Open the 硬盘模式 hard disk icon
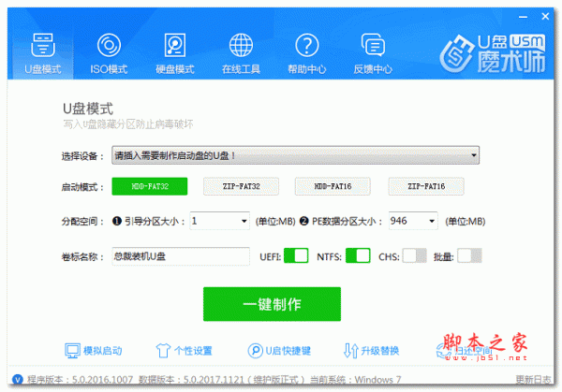 (175, 45)
